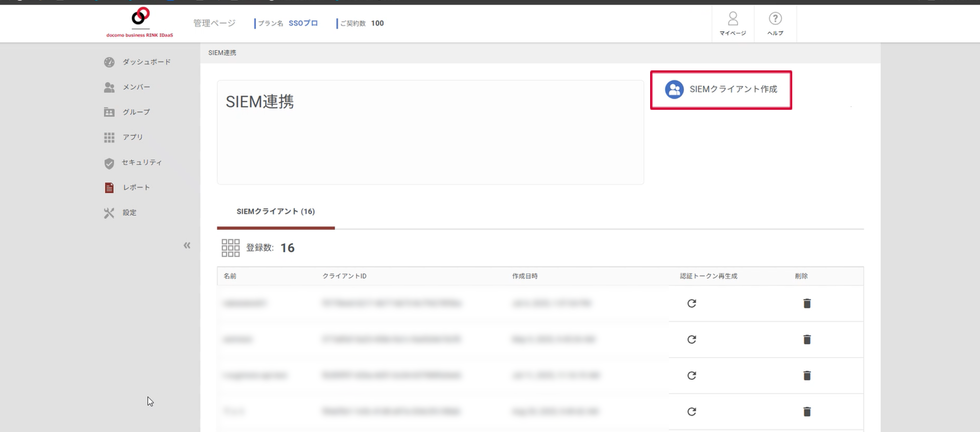Regenerate token for the third listed client
Screen dimensions: 980x432
pos(692,375)
